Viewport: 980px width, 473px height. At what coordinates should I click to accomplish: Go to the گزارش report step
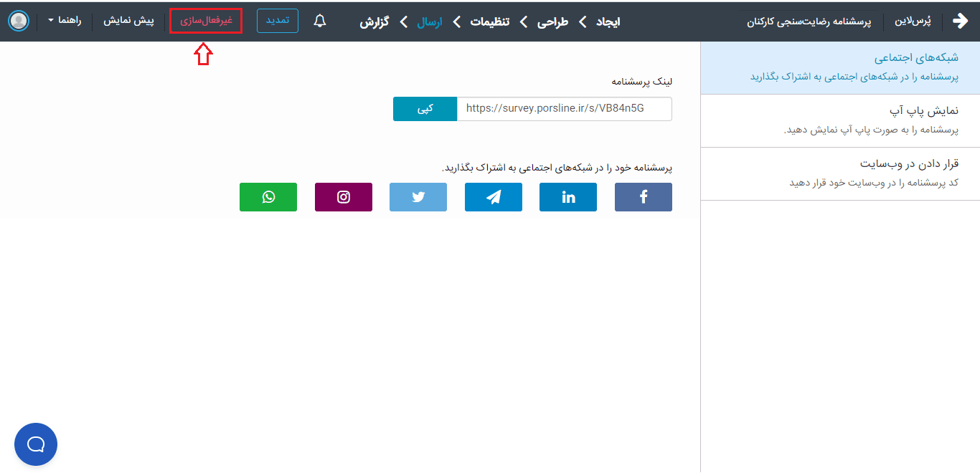[x=374, y=21]
